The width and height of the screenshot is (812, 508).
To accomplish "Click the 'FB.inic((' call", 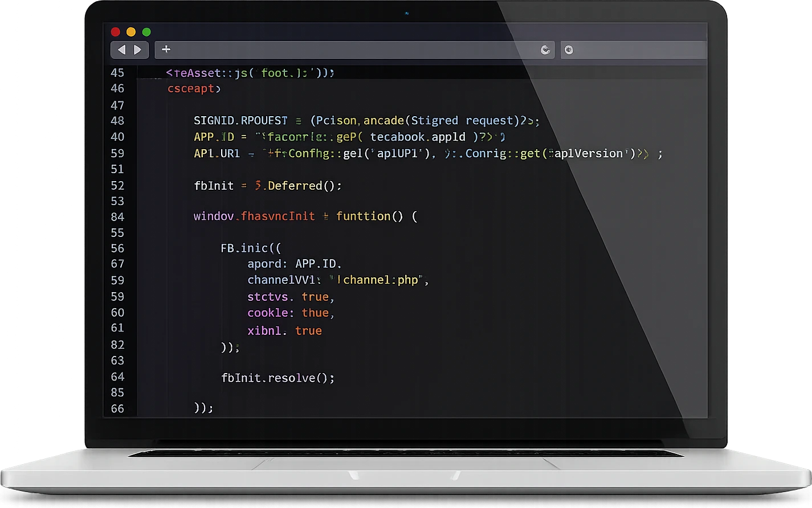I will click(x=251, y=248).
